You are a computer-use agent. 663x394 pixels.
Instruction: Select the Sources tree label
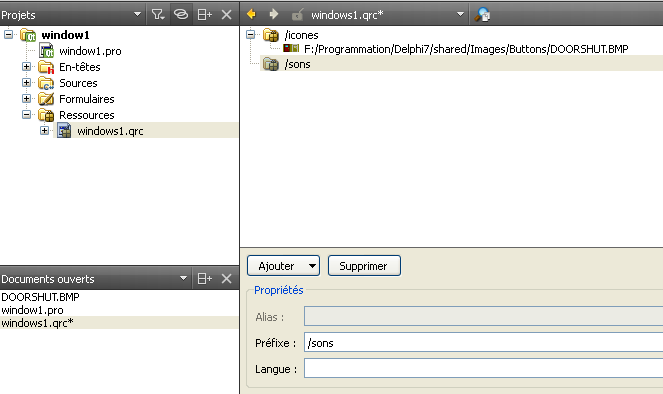[78, 83]
